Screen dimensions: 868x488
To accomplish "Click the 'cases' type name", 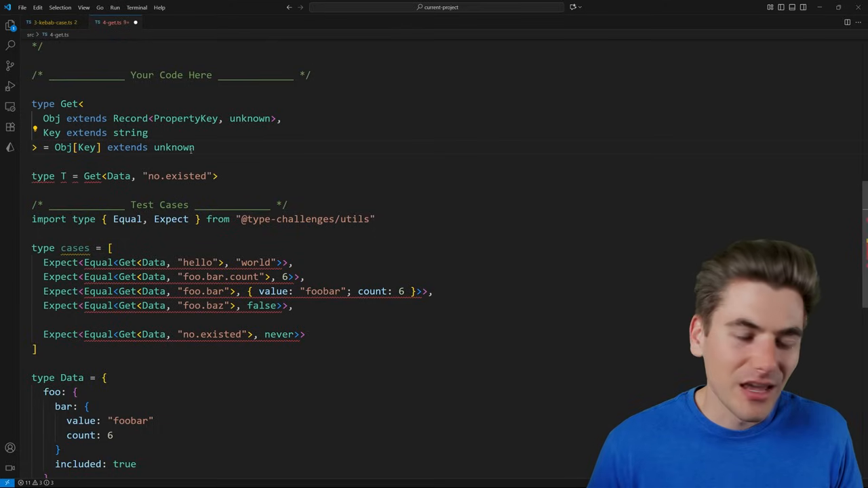I will 75,248.
